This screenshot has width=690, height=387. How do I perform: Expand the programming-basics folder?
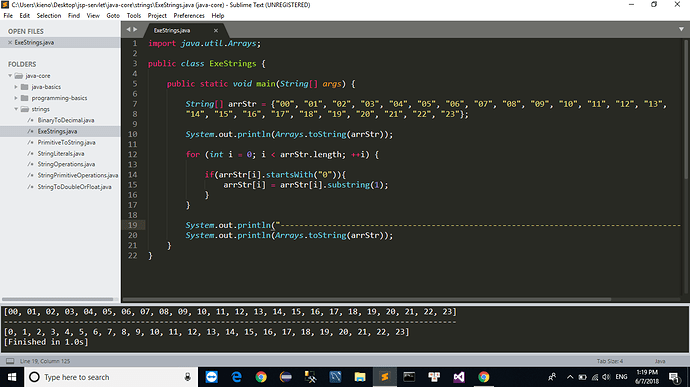pyautogui.click(x=16, y=98)
